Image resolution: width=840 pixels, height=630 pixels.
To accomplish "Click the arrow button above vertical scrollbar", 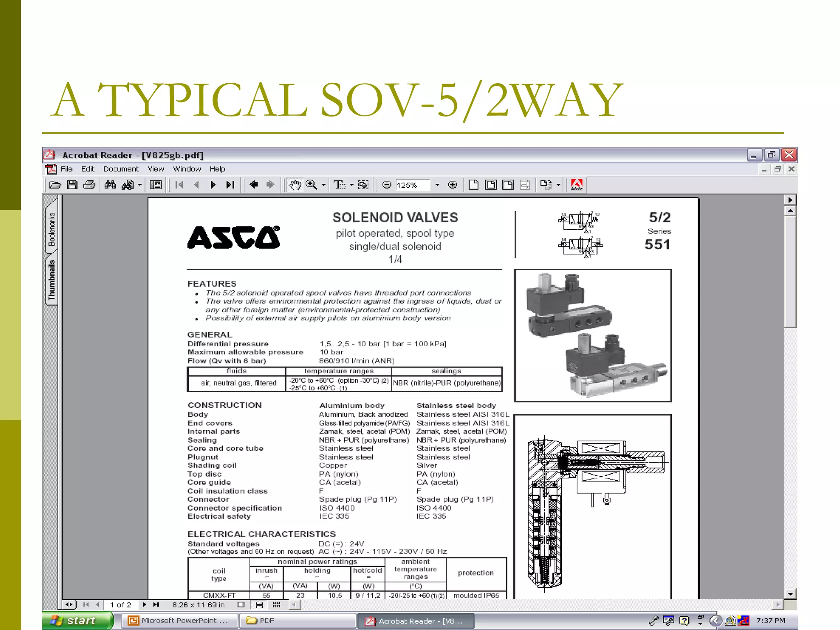I will pyautogui.click(x=790, y=200).
